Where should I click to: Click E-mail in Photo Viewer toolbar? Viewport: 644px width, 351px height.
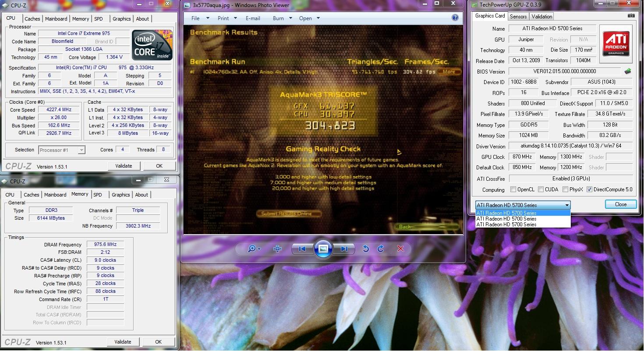(x=253, y=18)
